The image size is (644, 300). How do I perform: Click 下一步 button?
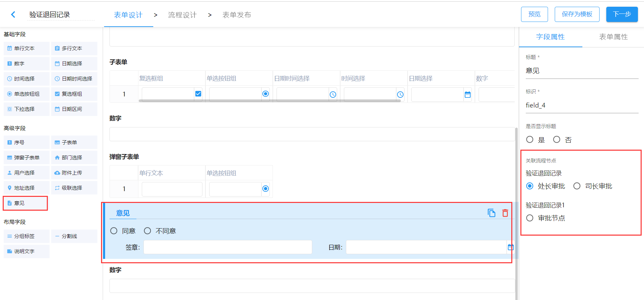click(622, 14)
